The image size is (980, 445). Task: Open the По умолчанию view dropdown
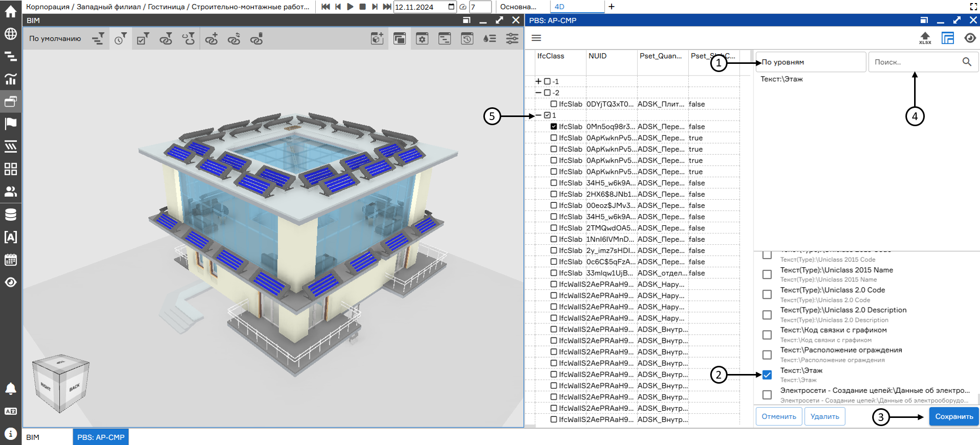pos(55,39)
